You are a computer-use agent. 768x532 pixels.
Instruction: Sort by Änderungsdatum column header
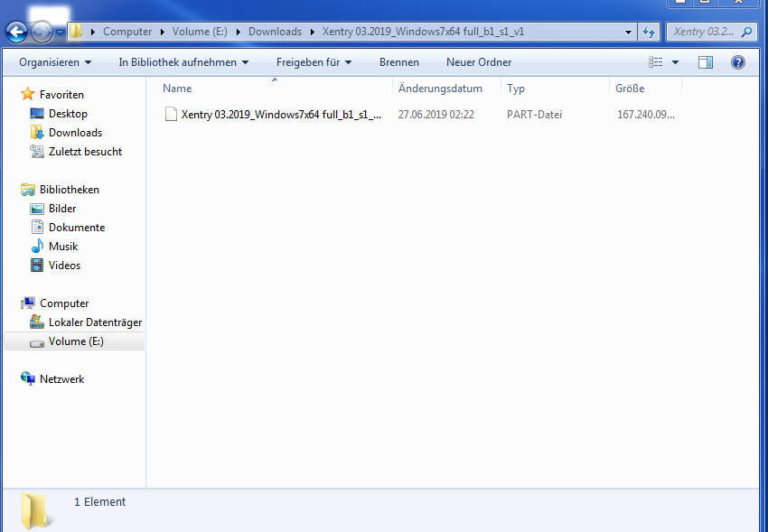(446, 89)
